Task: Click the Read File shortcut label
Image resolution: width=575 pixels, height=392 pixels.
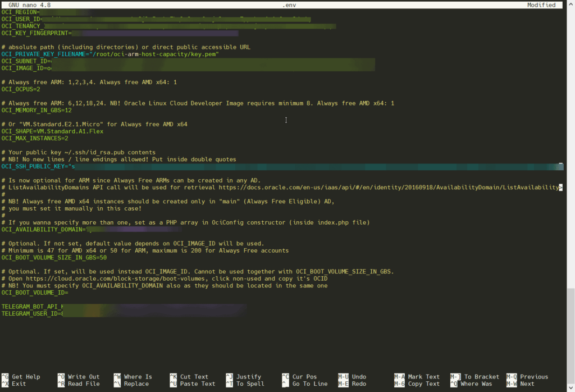Action: point(84,384)
